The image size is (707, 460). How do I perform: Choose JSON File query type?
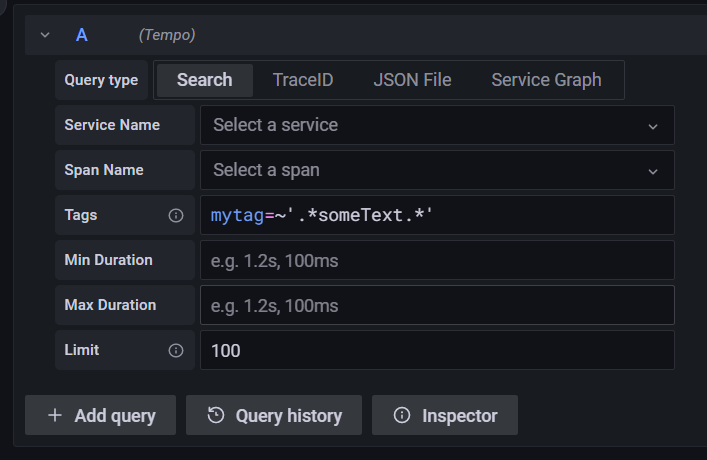412,80
